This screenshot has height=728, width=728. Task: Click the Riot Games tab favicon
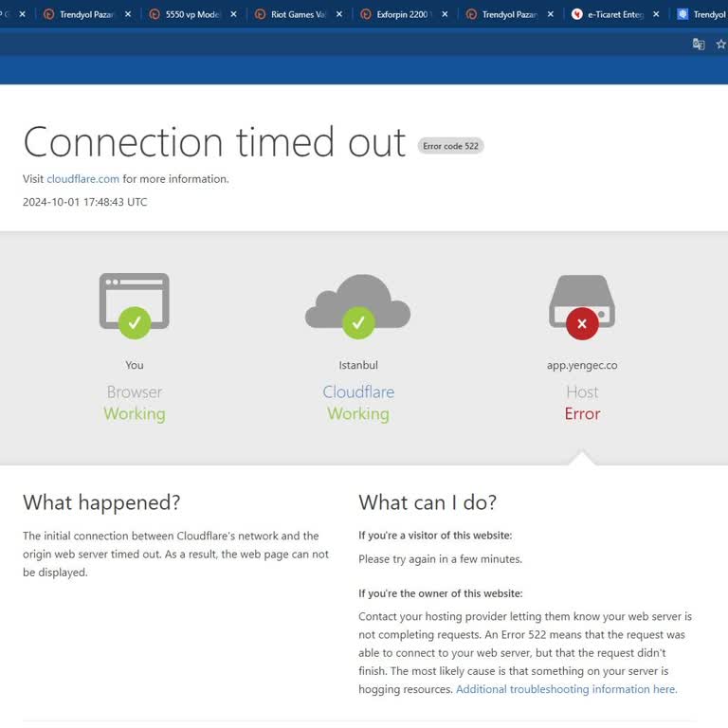point(261,14)
